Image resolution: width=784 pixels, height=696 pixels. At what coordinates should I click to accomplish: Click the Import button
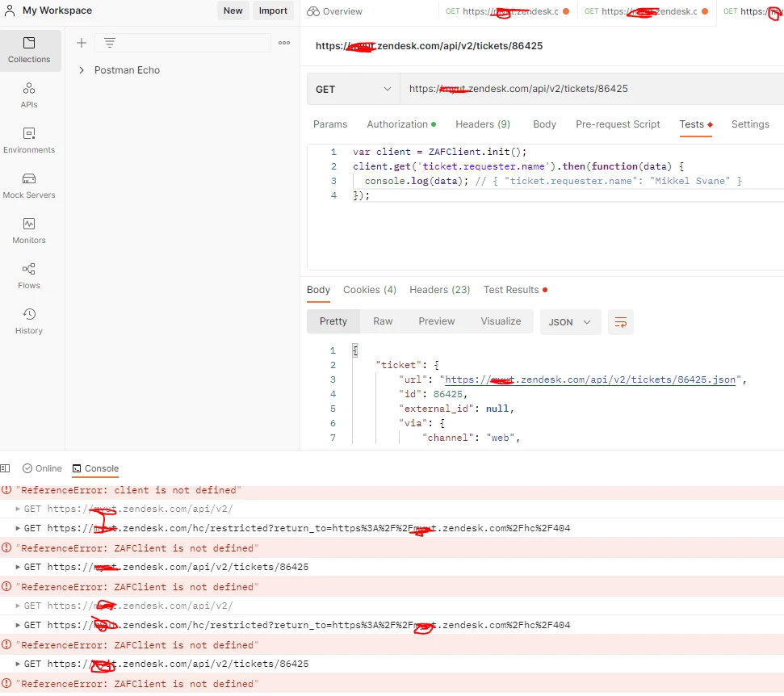(273, 11)
